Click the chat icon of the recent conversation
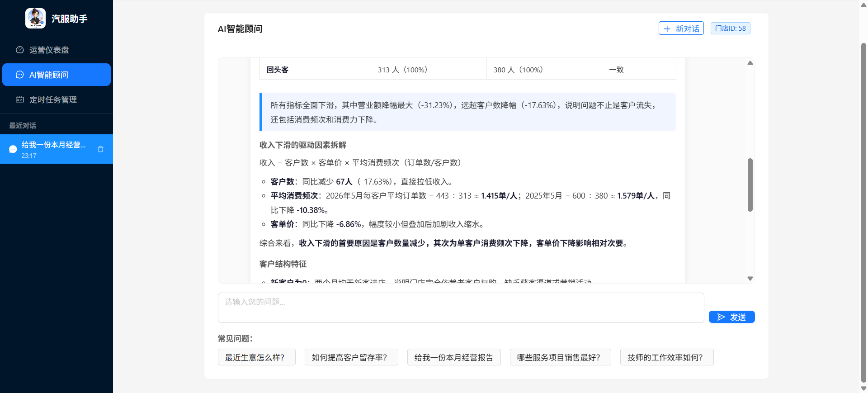Viewport: 868px width, 393px height. (x=13, y=149)
